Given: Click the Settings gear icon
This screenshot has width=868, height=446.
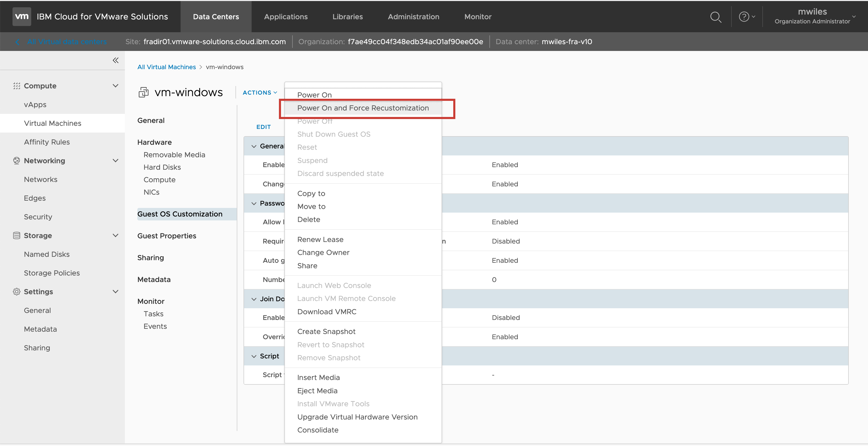Looking at the screenshot, I should tap(16, 292).
